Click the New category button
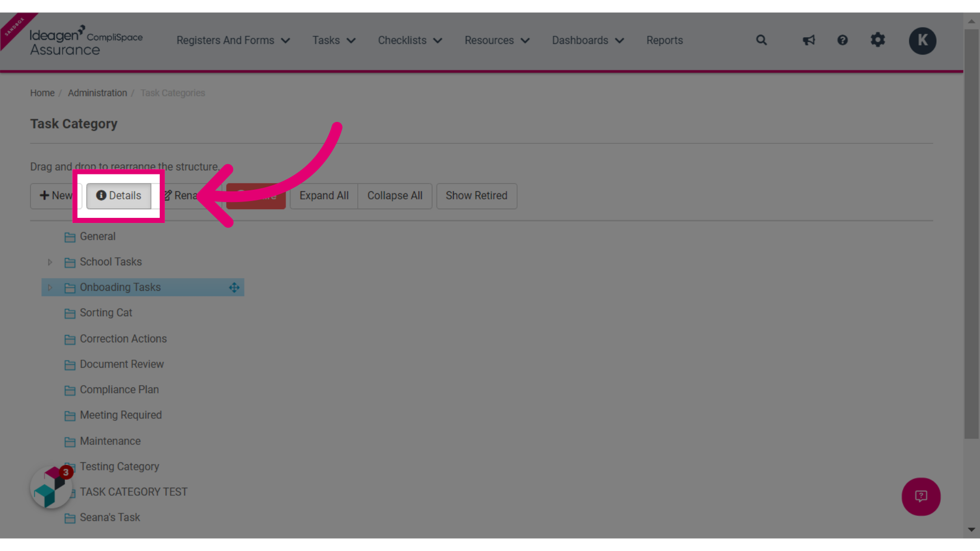Image resolution: width=980 pixels, height=551 pixels. (x=56, y=196)
